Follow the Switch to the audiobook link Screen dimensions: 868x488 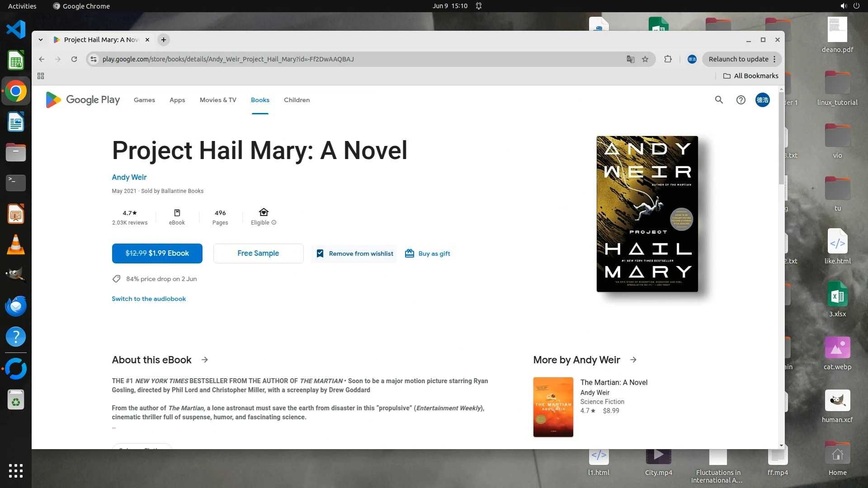pos(149,299)
